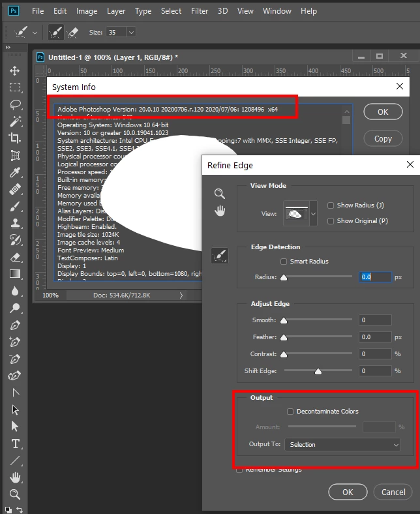The height and width of the screenshot is (514, 420).
Task: Enable Decontaminate Colors checkbox
Action: pyautogui.click(x=290, y=412)
